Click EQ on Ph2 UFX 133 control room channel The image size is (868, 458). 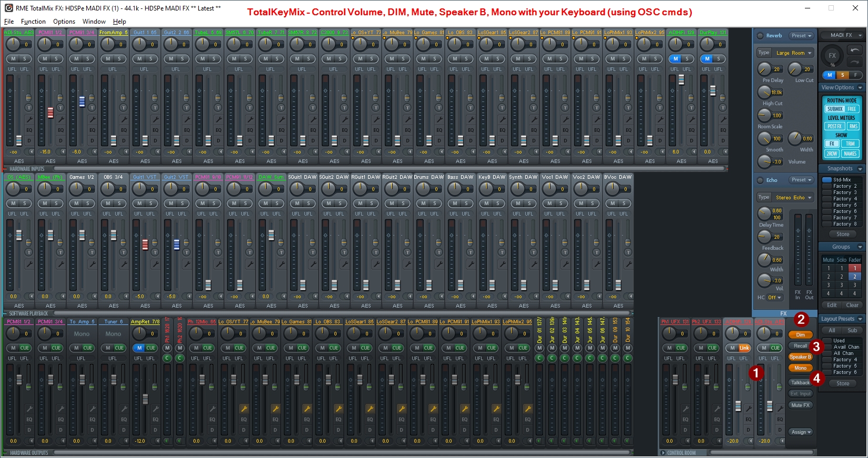[x=717, y=419]
